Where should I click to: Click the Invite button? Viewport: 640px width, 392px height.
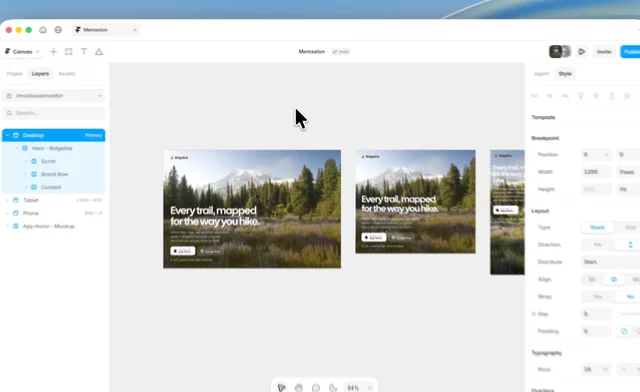(x=604, y=51)
